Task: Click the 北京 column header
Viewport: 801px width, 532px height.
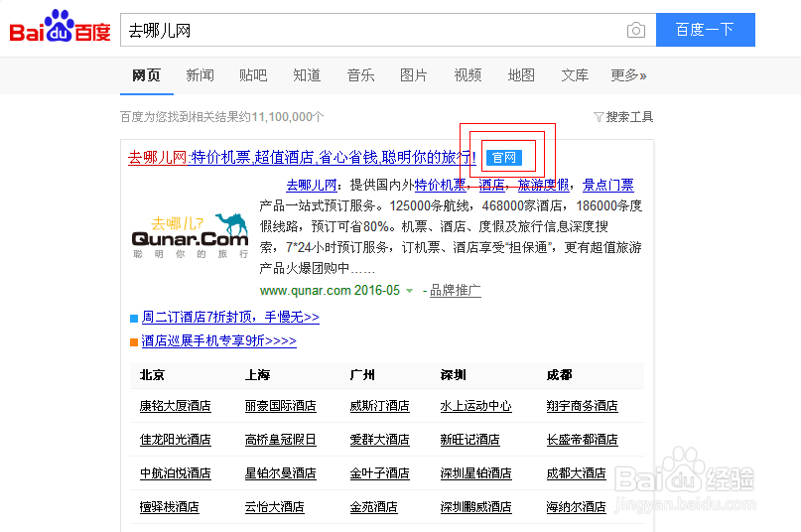Action: pyautogui.click(x=152, y=375)
